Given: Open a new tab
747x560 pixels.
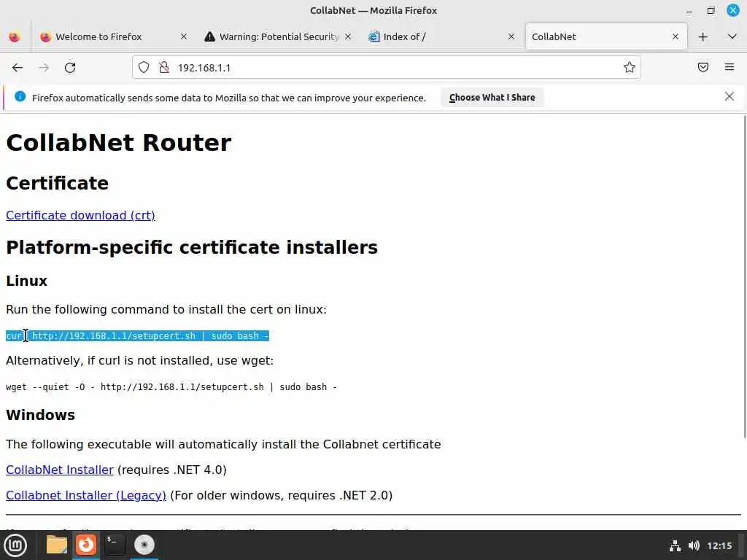Looking at the screenshot, I should 703,36.
